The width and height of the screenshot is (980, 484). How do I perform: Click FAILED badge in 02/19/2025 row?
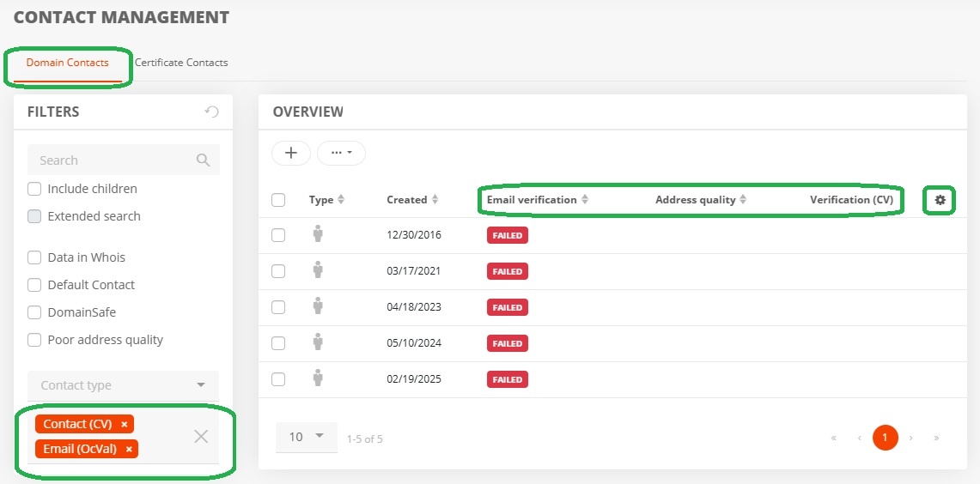tap(508, 379)
